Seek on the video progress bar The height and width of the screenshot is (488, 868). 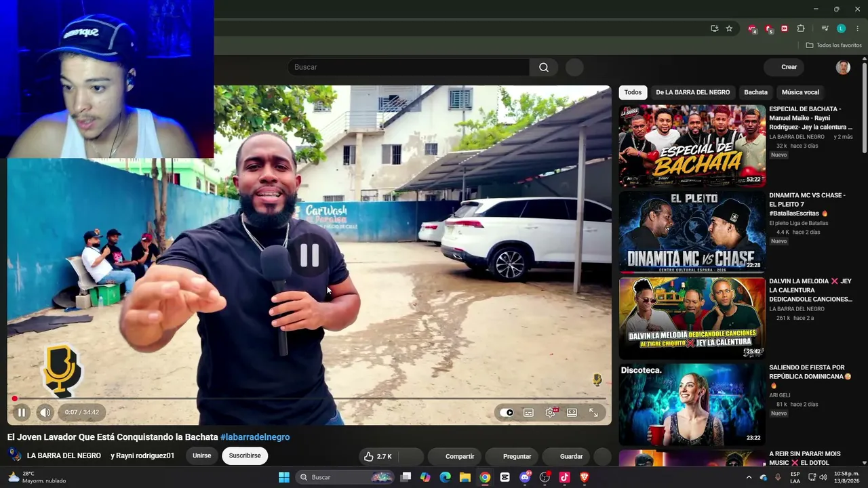309,399
